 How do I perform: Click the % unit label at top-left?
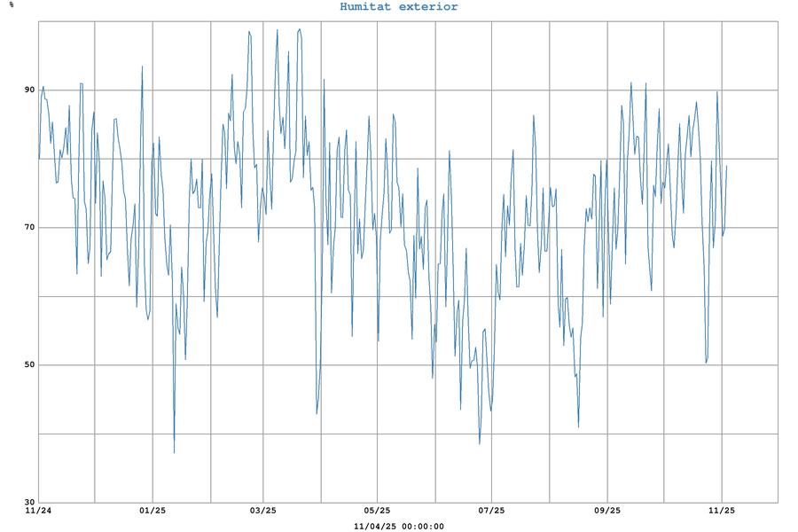(12, 5)
